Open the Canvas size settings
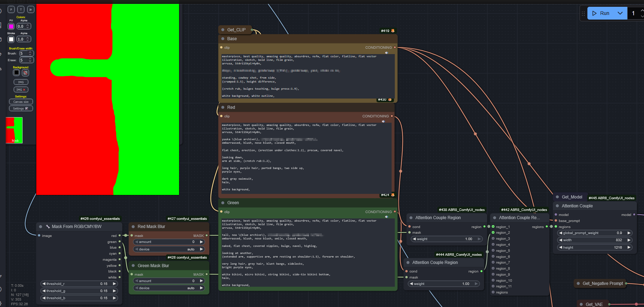This screenshot has width=644, height=307. click(x=21, y=102)
